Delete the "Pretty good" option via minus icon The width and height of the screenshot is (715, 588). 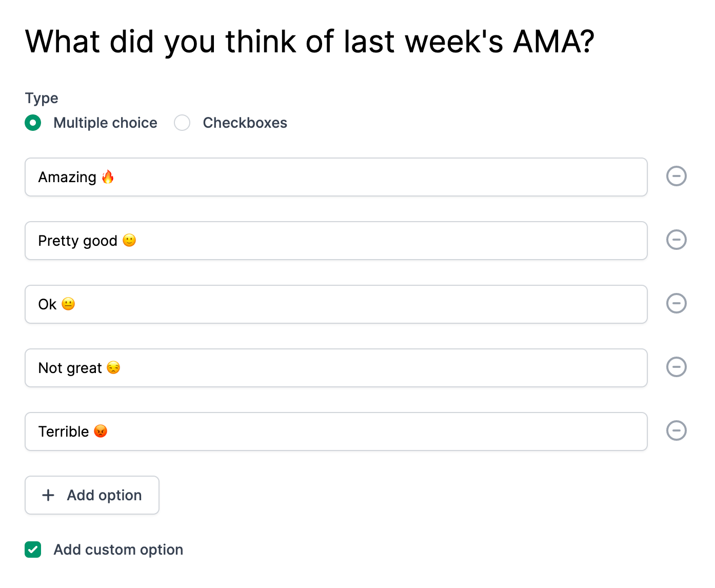click(676, 240)
